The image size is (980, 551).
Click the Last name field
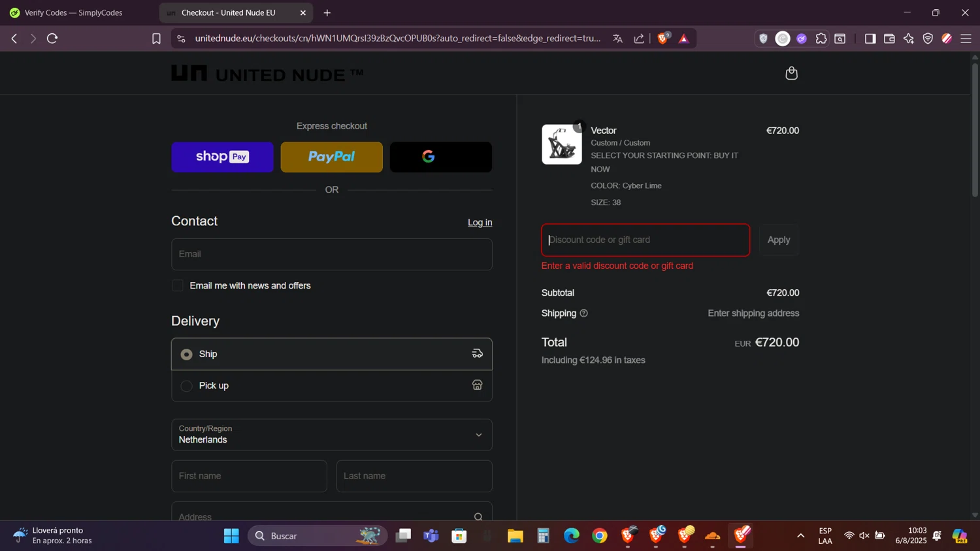414,476
